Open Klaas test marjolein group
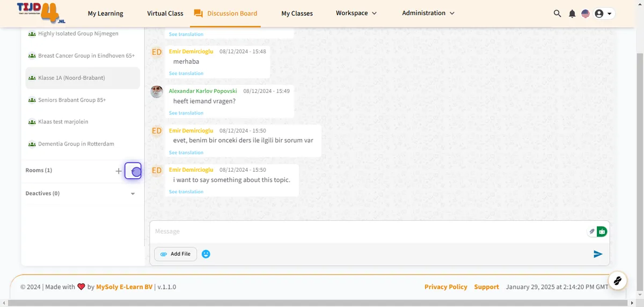Image resolution: width=644 pixels, height=307 pixels. [x=83, y=122]
